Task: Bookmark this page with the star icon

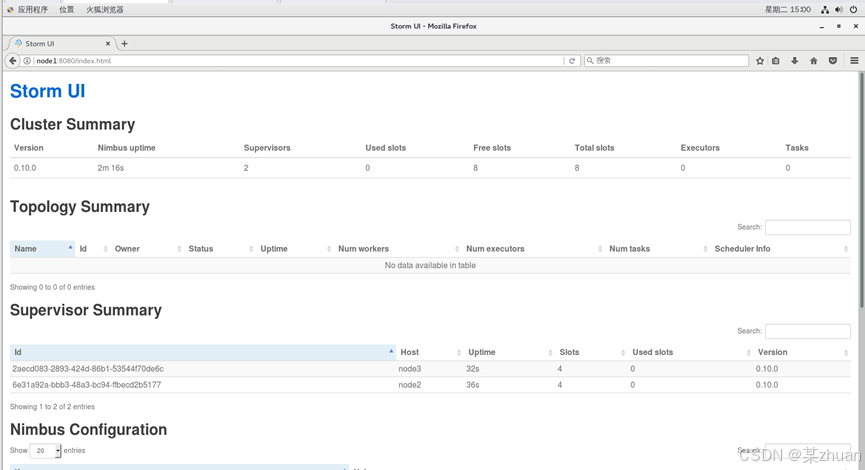Action: click(x=760, y=61)
